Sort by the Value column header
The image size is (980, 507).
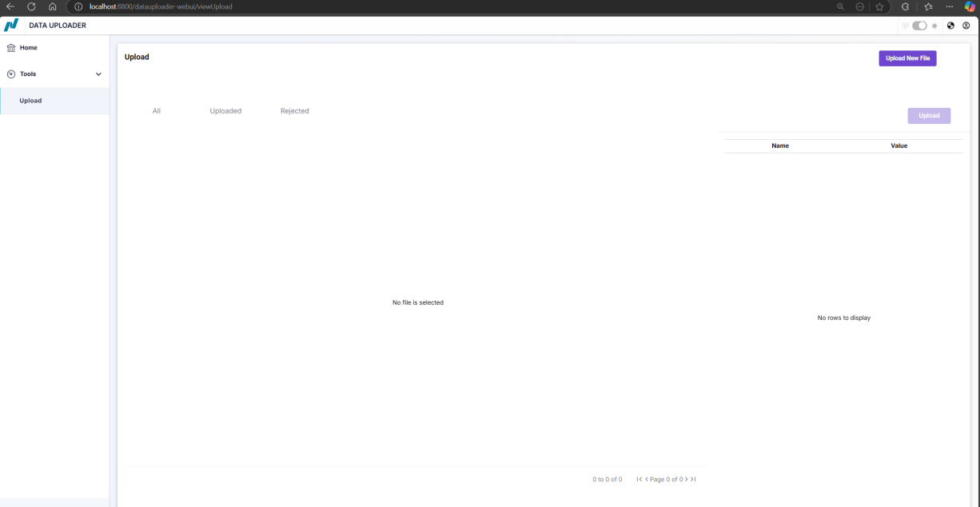(x=899, y=146)
